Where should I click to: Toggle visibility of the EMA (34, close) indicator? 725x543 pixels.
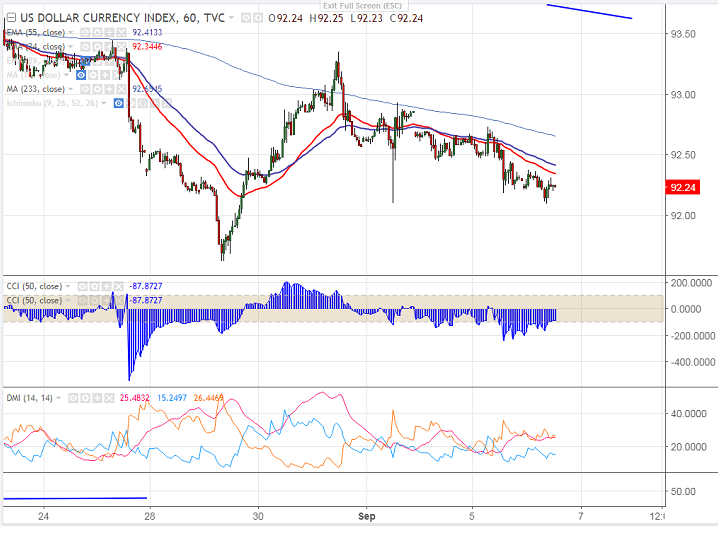[85, 47]
